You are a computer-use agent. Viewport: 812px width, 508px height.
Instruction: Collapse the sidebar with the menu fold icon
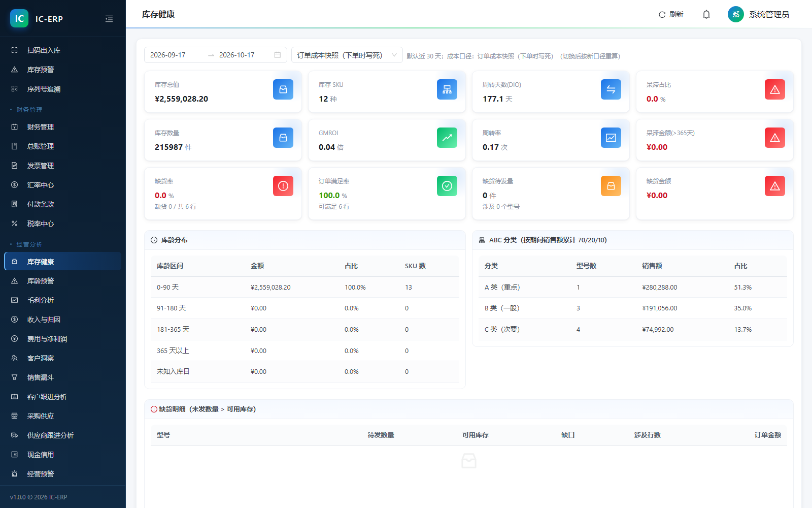coord(109,19)
